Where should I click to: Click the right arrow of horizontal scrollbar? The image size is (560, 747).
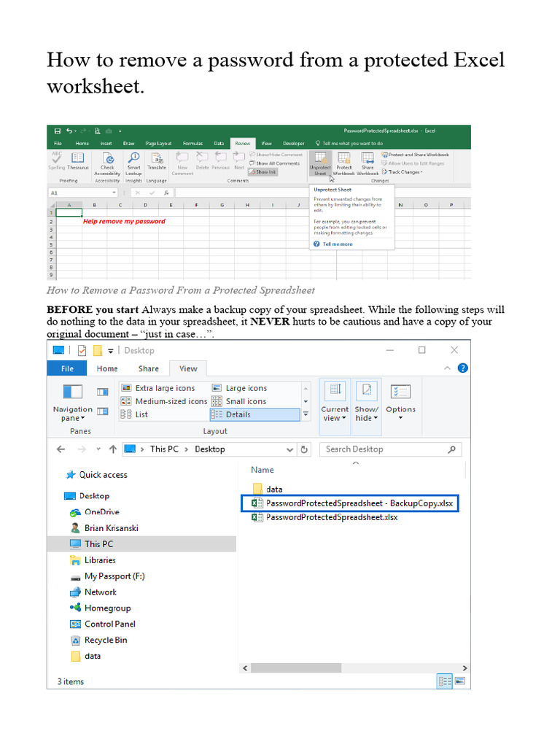[464, 668]
